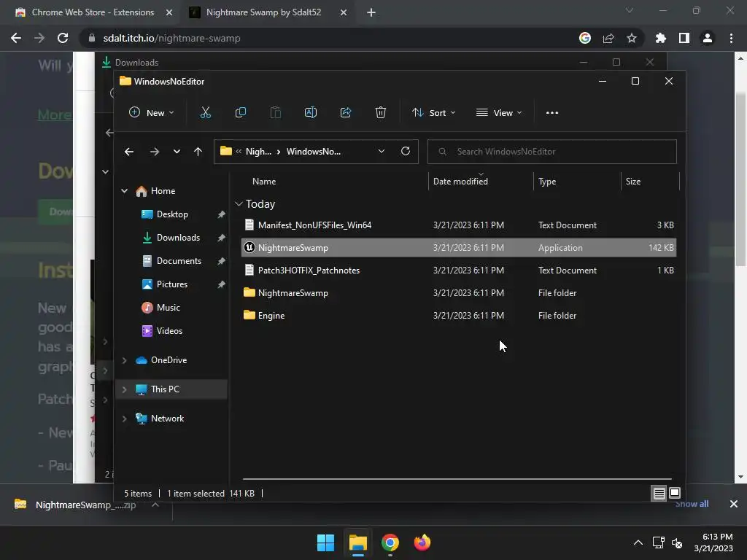
Task: Open the Sort dropdown menu
Action: [x=434, y=113]
